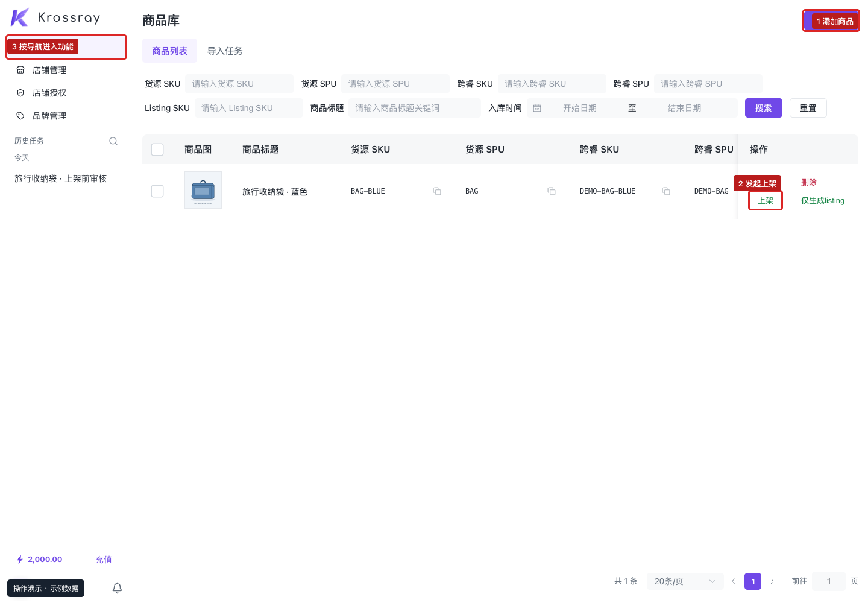Click the lightning balance icon
868x603 pixels.
[x=20, y=560]
